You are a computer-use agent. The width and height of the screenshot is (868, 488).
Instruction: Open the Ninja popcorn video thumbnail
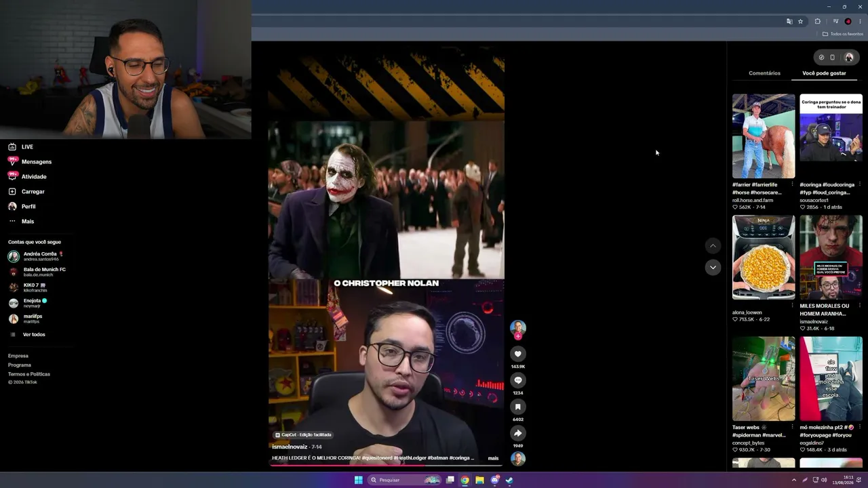764,258
